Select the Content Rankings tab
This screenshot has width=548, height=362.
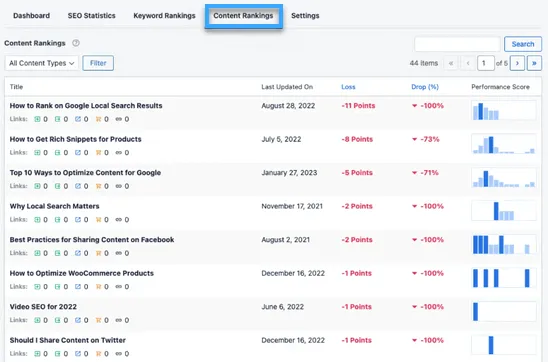[x=243, y=16]
